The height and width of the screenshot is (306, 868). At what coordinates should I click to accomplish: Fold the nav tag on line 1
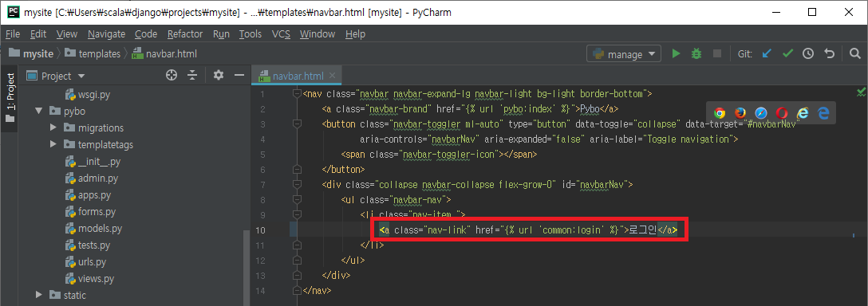[298, 94]
